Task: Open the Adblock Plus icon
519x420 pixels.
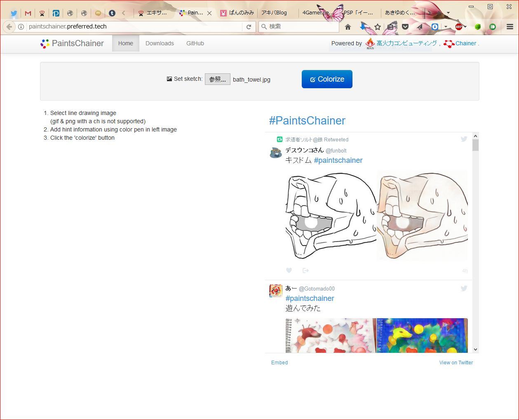Action: 458,27
